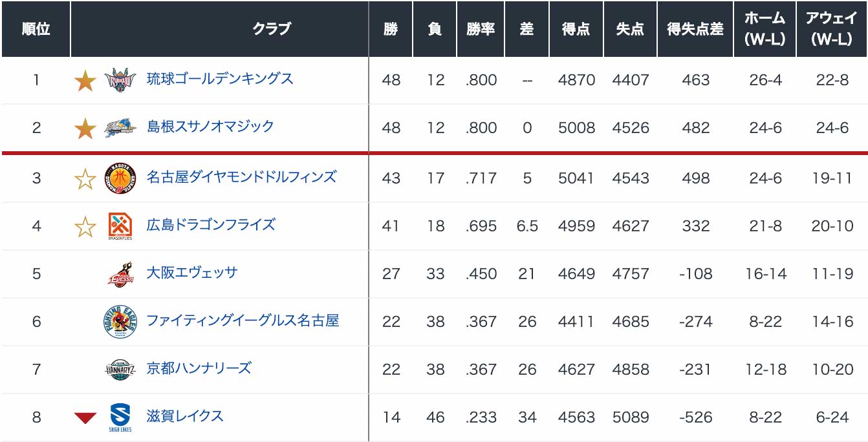Click the Kyoto Hannaryz team logo
868x442 pixels.
click(120, 370)
